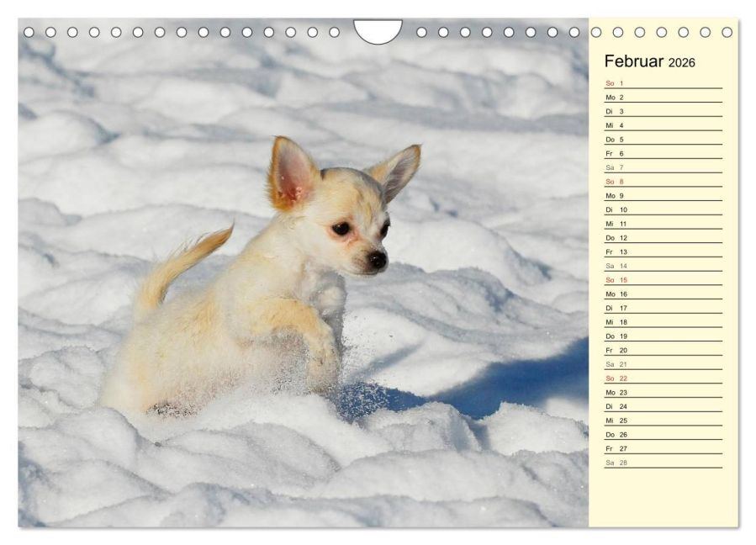The image size is (756, 545).
Task: Select the date row Mi 25
Action: pos(663,420)
